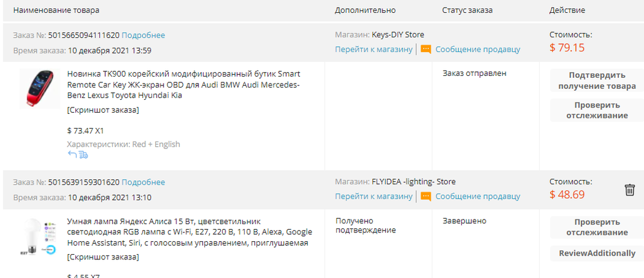Go to the Keys-DIY Store shop page
The height and width of the screenshot is (278, 644).
pyautogui.click(x=374, y=50)
